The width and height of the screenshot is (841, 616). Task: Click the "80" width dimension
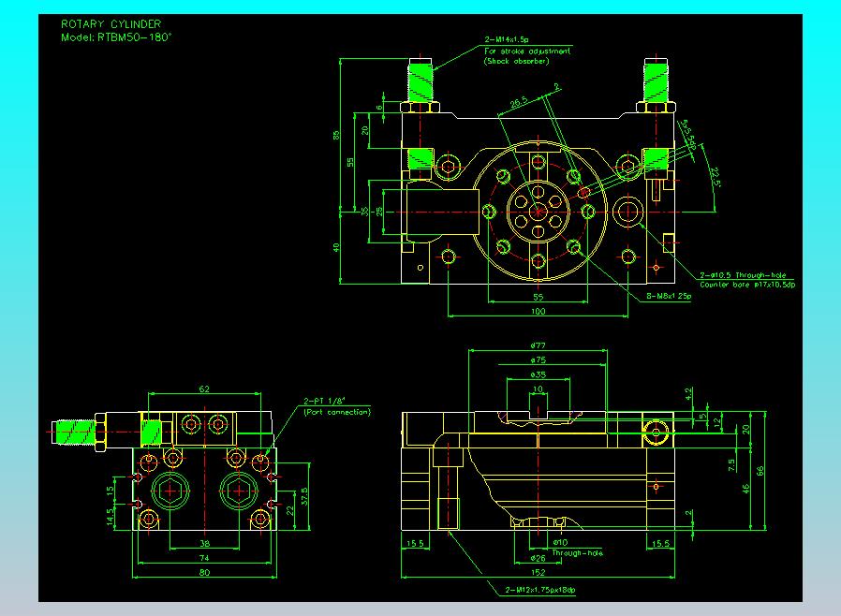204,573
